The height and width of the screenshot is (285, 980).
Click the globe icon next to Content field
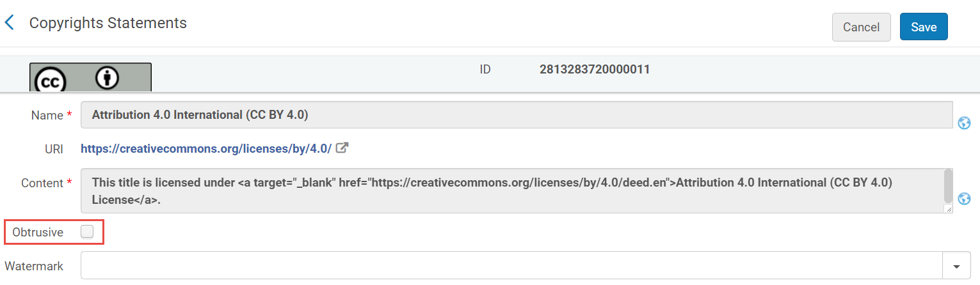(964, 199)
